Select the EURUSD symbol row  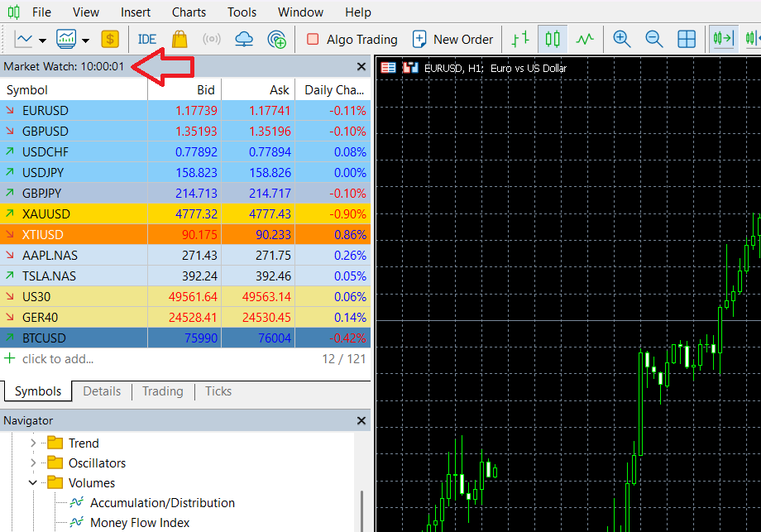point(185,111)
